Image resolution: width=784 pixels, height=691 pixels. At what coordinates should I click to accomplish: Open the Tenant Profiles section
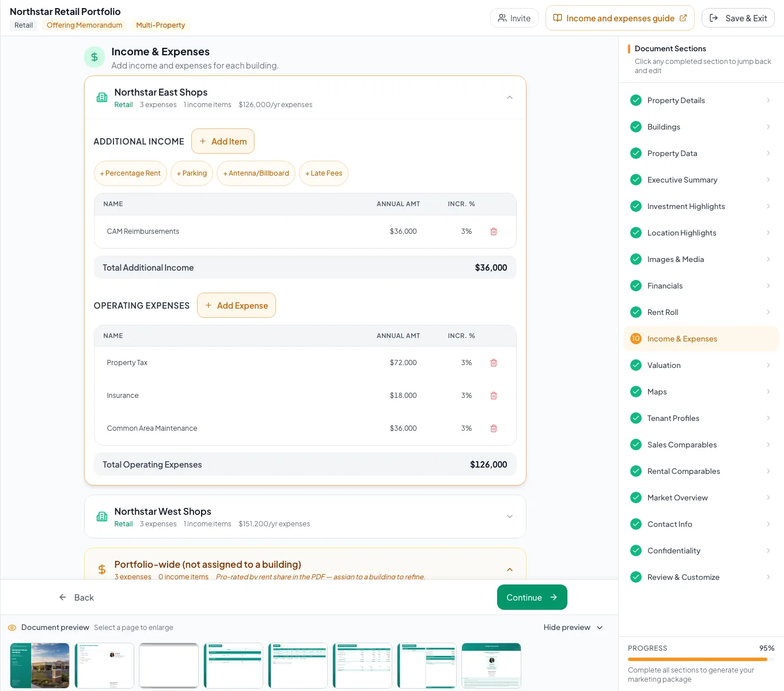(701, 418)
